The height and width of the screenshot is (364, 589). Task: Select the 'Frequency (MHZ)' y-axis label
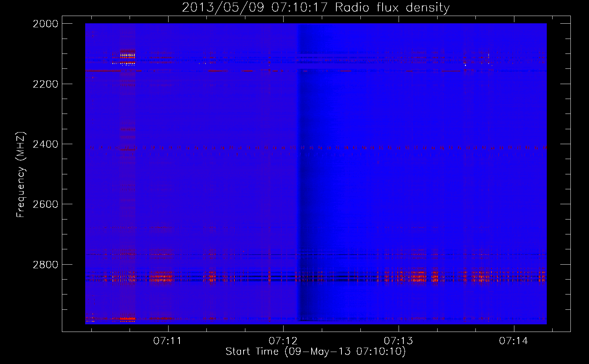tap(21, 174)
